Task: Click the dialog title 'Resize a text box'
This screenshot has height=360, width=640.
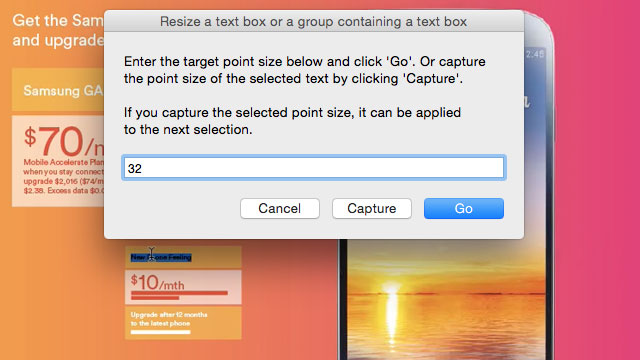Action: tap(313, 22)
